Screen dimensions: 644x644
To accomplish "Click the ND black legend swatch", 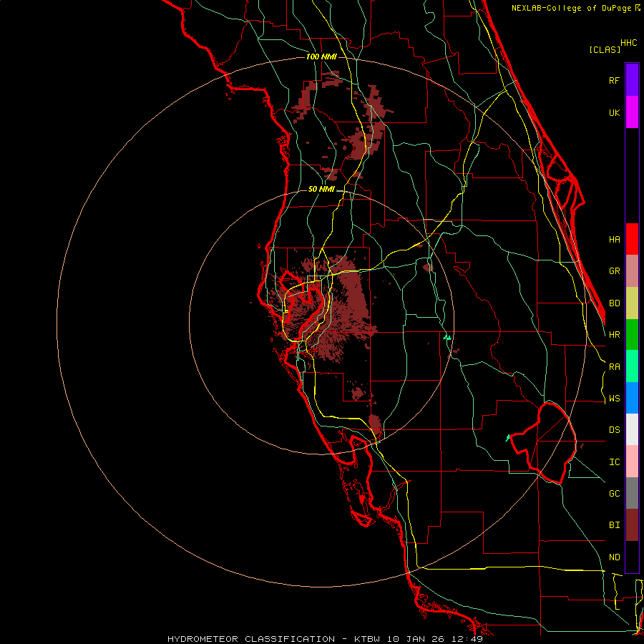I will (x=632, y=557).
